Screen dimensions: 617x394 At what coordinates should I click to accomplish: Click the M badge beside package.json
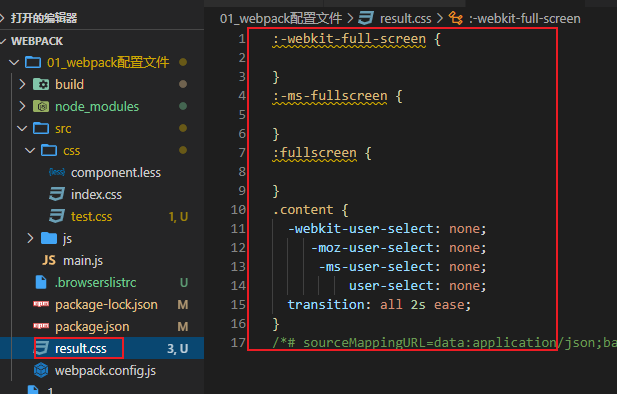(183, 326)
